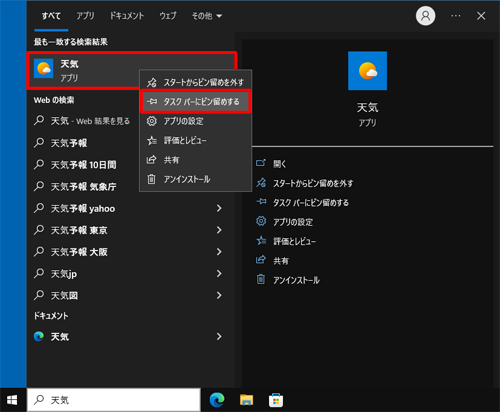Screen dimensions: 500x412
Task: Choose アプリの設定 in context menu
Action: pyautogui.click(x=195, y=121)
